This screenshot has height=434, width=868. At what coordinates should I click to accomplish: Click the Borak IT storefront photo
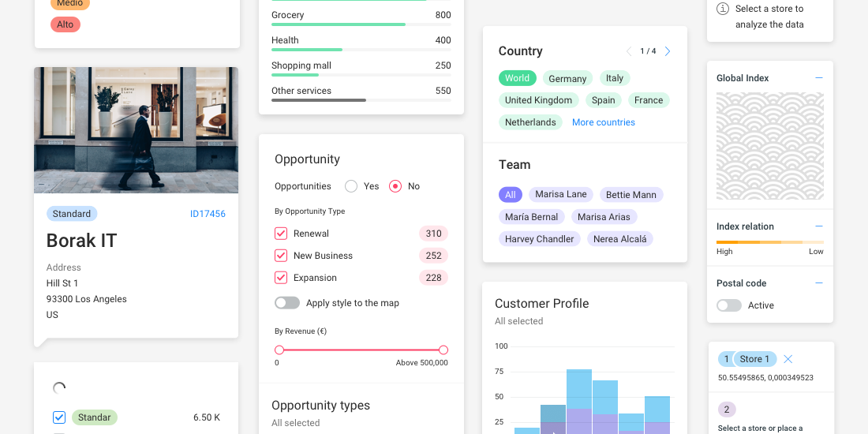136,130
